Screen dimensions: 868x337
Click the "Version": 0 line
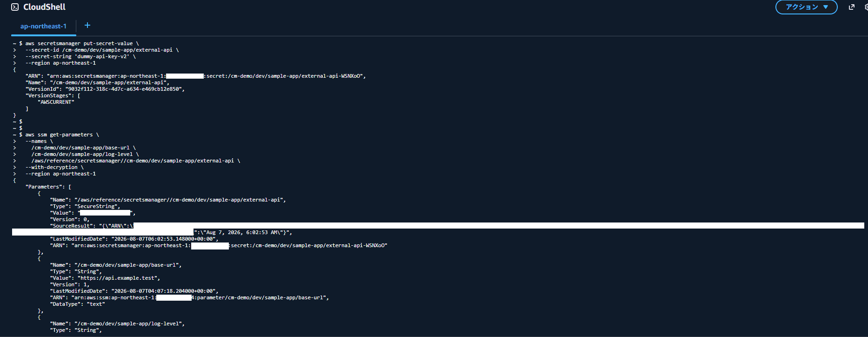point(70,219)
